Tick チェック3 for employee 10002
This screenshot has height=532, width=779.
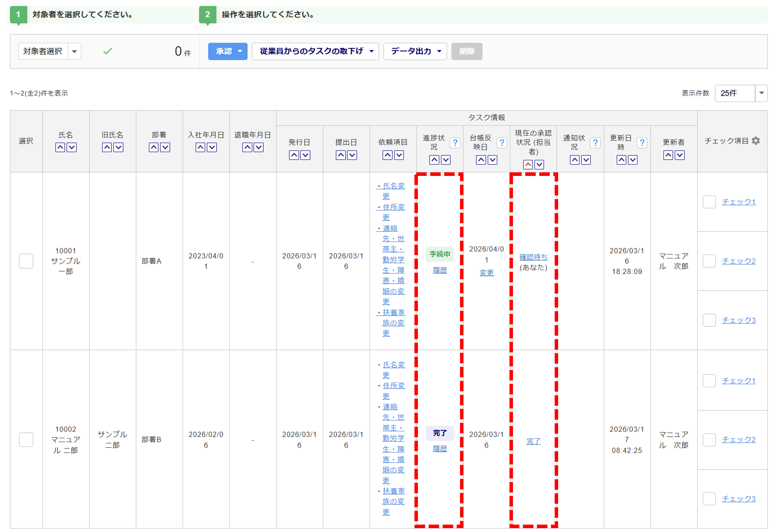point(709,499)
